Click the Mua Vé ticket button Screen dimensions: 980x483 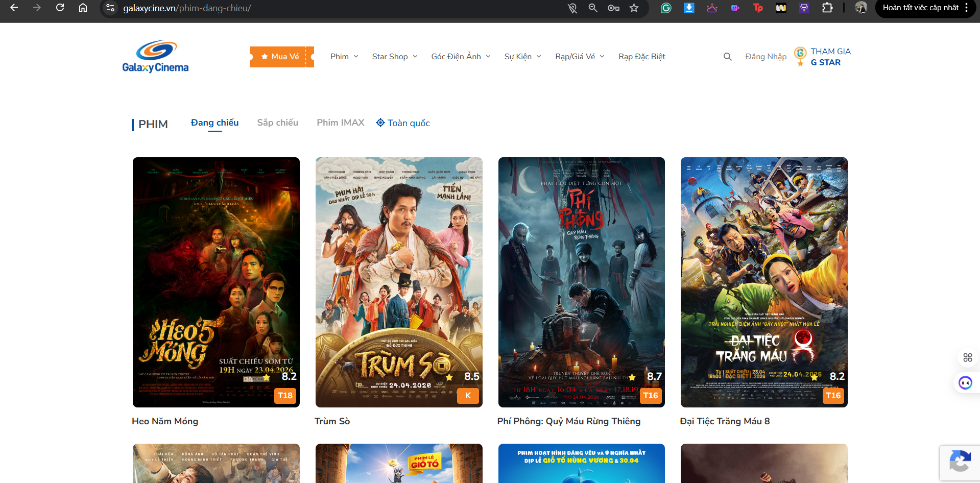282,57
